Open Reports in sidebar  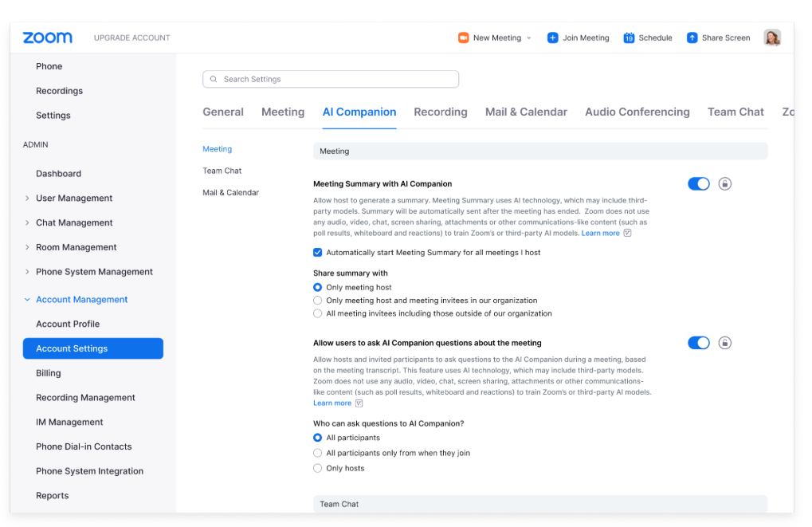(52, 495)
